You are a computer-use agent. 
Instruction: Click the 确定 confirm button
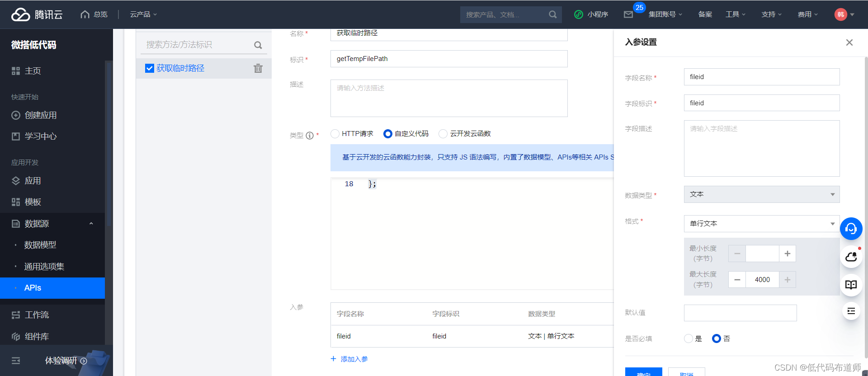click(x=644, y=372)
